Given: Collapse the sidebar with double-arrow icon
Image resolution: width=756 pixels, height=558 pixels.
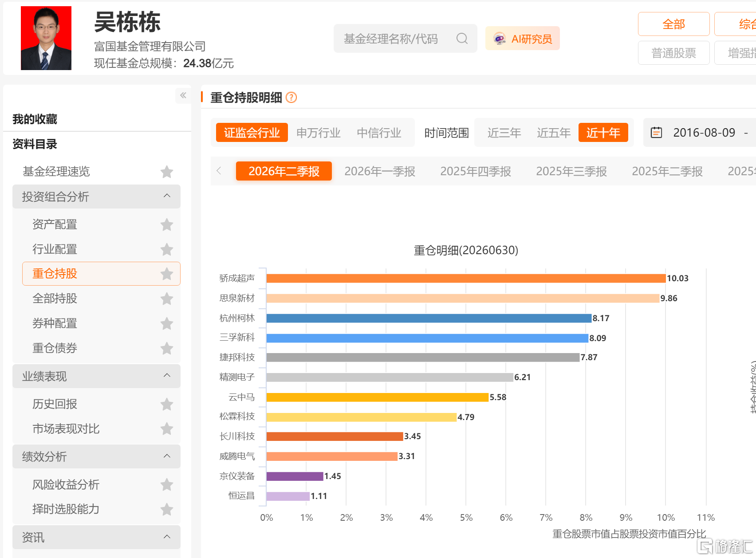Looking at the screenshot, I should pyautogui.click(x=183, y=95).
